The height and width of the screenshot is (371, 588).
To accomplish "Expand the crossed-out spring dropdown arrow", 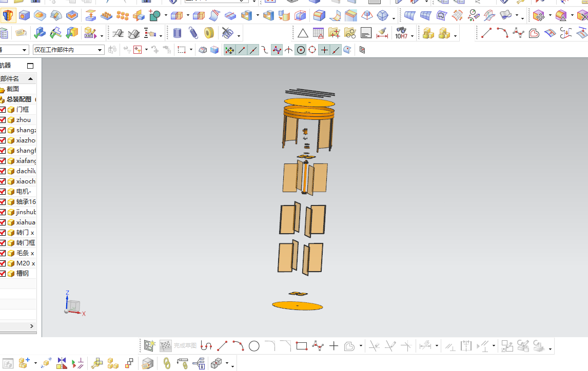I will (x=239, y=36).
